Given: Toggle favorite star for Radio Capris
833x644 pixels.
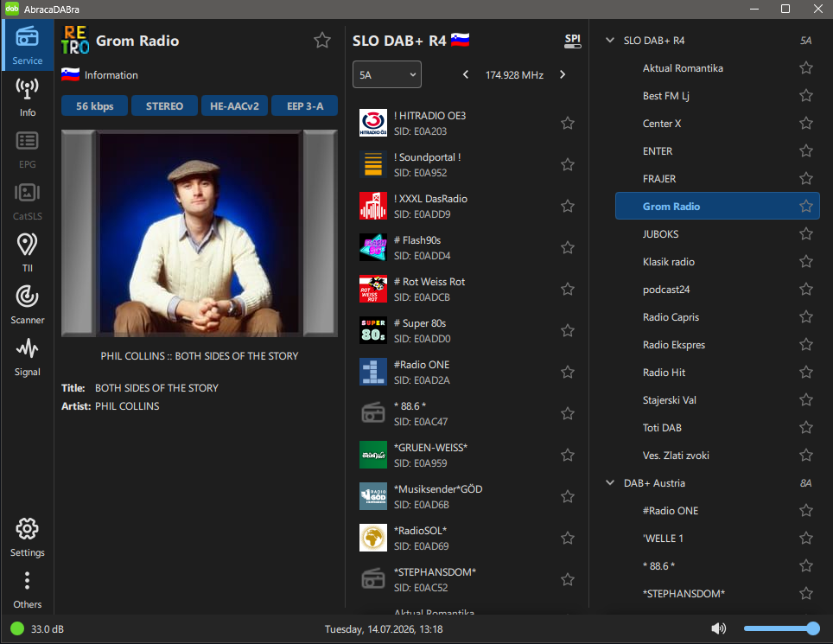Looking at the screenshot, I should point(806,317).
